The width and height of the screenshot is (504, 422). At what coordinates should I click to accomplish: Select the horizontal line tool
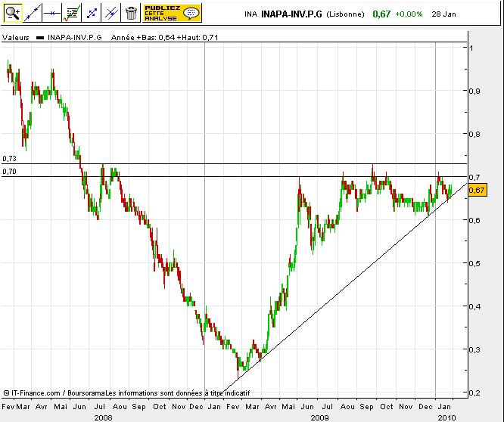tap(52, 13)
